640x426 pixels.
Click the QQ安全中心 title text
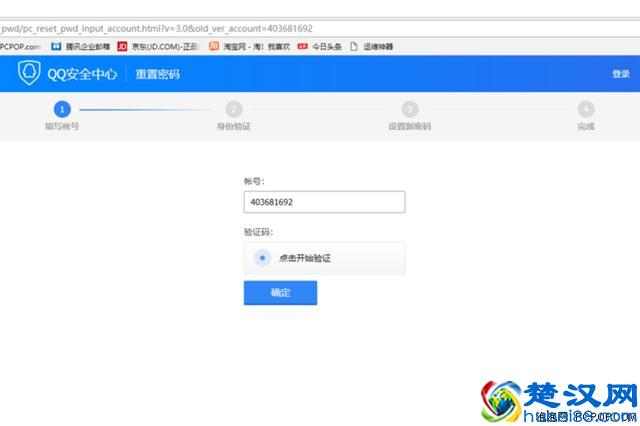point(82,74)
